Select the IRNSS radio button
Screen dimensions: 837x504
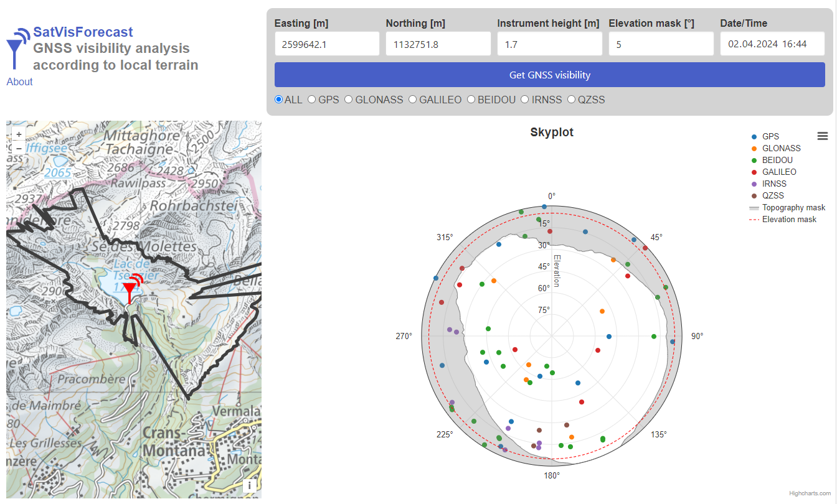(x=525, y=100)
